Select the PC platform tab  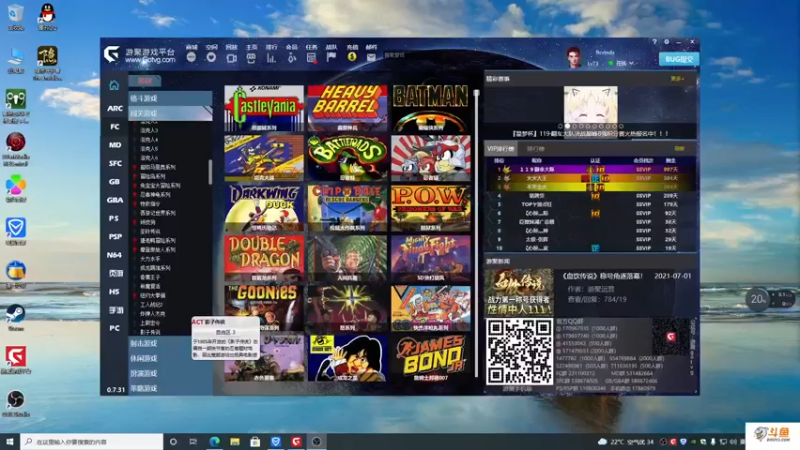click(115, 328)
